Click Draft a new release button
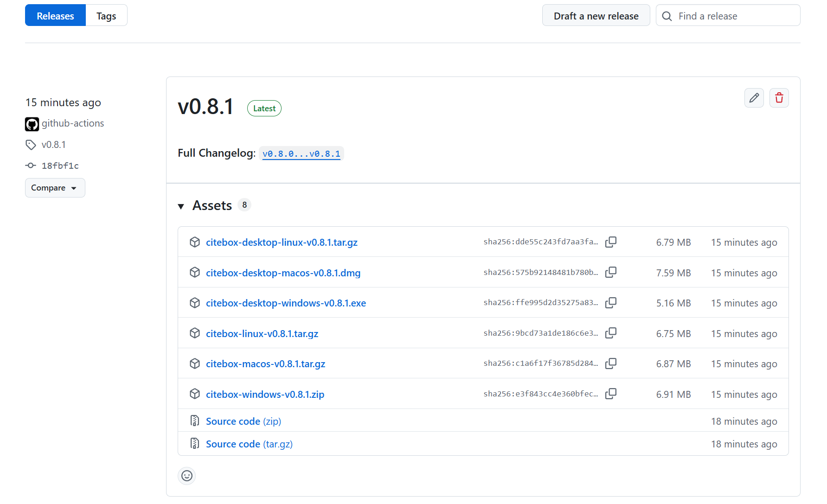This screenshot has width=827, height=504. pos(596,16)
